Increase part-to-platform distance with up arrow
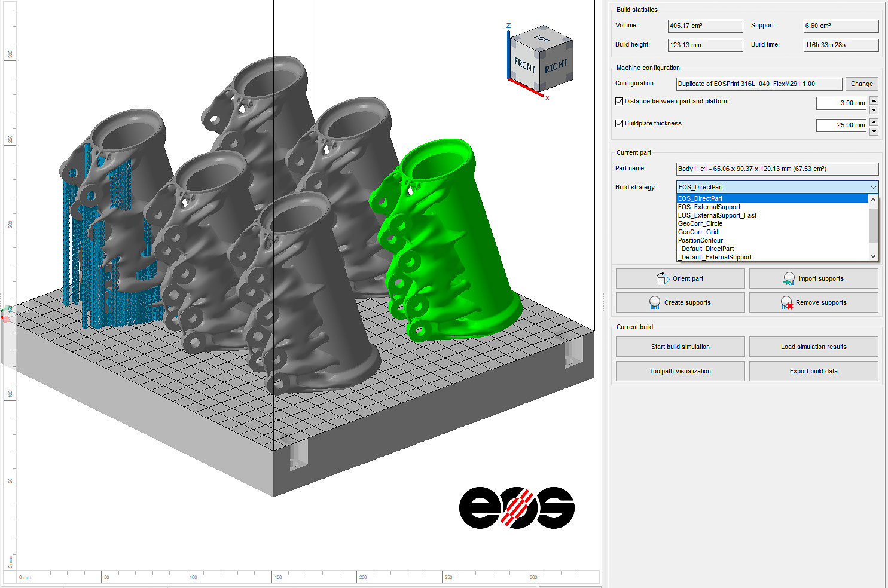Screen dimensions: 888x588 point(874,100)
